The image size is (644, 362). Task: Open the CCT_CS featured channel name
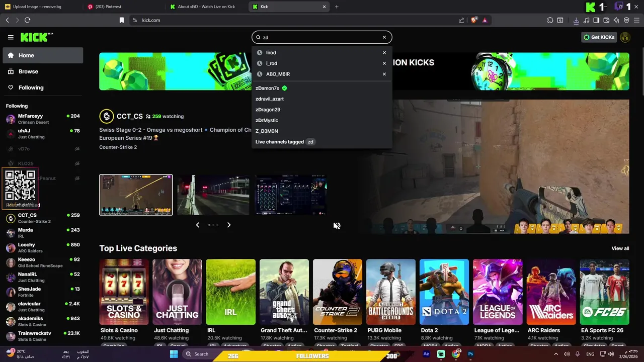tap(130, 116)
